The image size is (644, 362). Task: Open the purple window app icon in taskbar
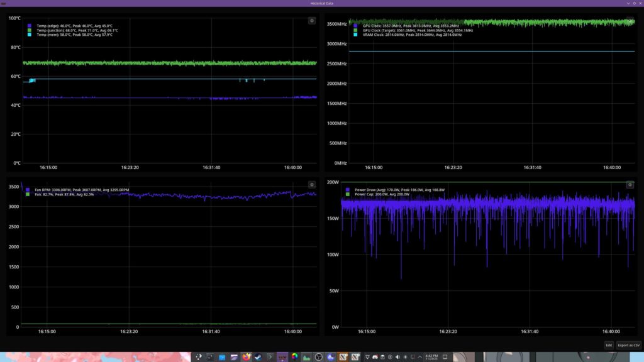[x=234, y=357]
